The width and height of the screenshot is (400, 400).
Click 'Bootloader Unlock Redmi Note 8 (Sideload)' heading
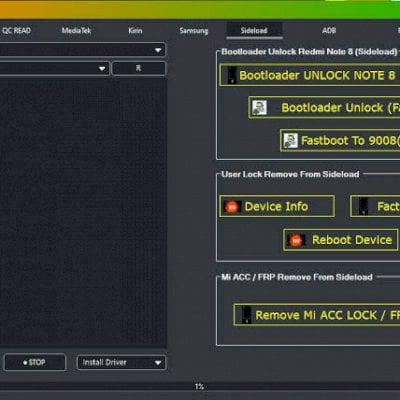click(309, 52)
